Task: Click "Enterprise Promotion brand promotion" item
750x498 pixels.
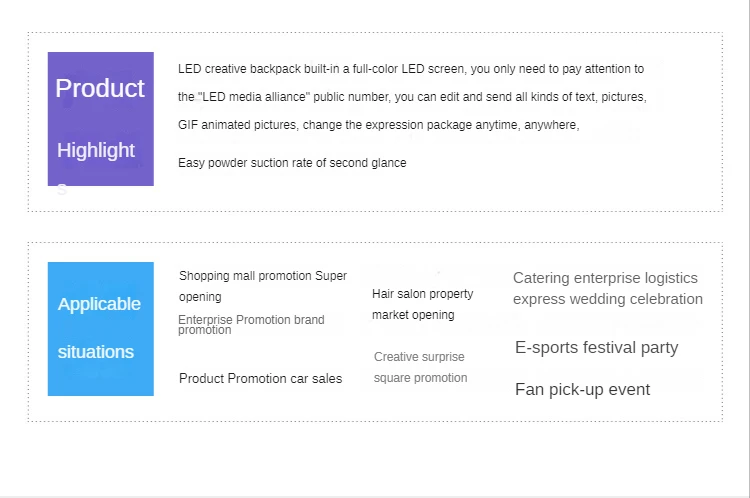Action: point(251,324)
